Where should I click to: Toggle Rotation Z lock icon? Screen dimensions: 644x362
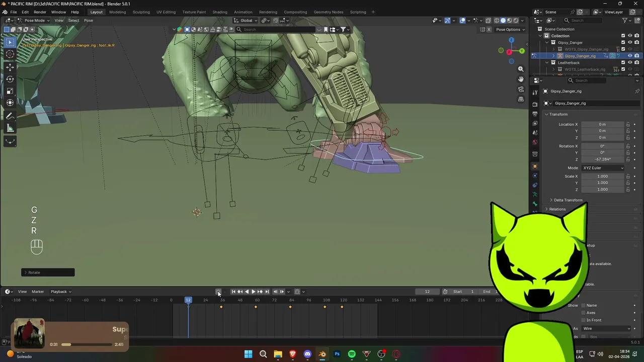pos(628,159)
